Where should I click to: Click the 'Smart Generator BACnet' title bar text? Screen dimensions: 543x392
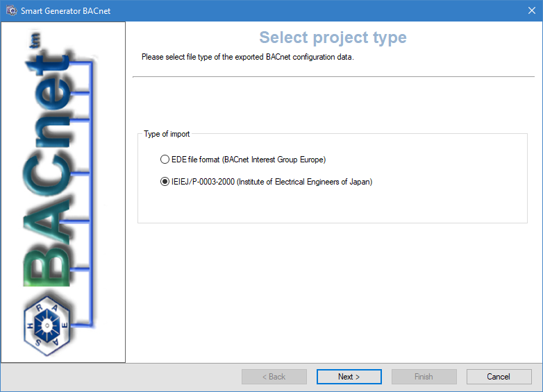pos(65,10)
